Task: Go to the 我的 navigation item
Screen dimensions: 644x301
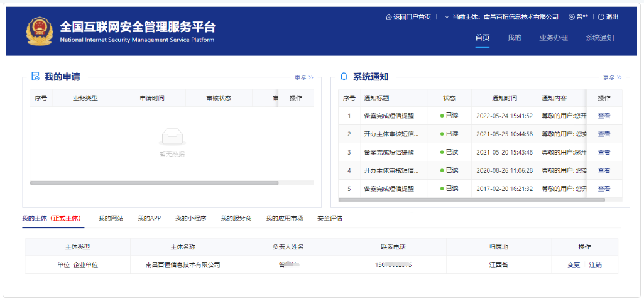Action: (x=514, y=38)
